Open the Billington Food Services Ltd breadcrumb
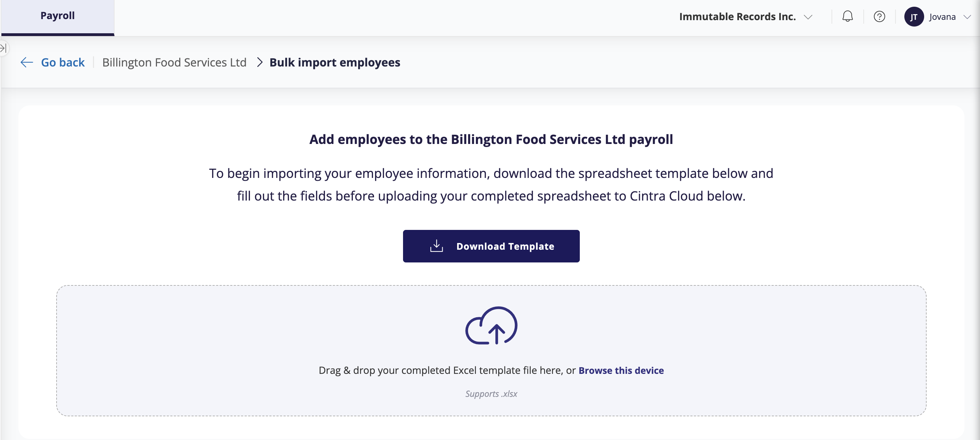980x440 pixels. point(174,62)
